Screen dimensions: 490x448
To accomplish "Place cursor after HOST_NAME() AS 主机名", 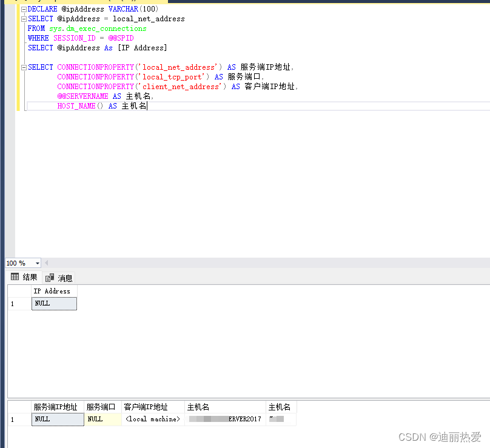I will [x=147, y=106].
